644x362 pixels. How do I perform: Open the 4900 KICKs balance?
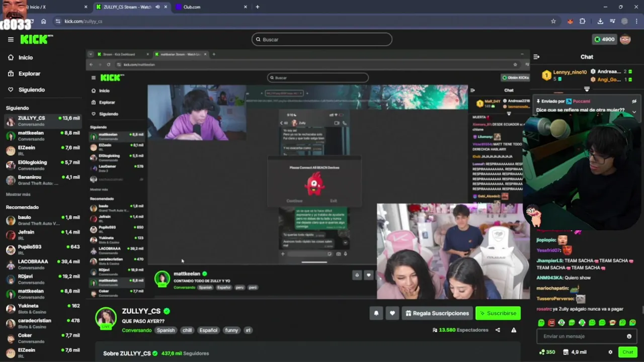coord(604,39)
